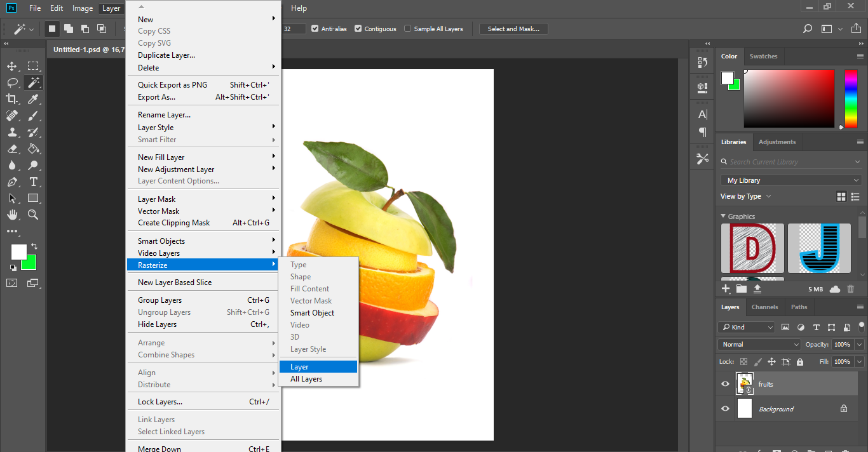The width and height of the screenshot is (868, 452).
Task: Select the Zoom tool
Action: (33, 215)
